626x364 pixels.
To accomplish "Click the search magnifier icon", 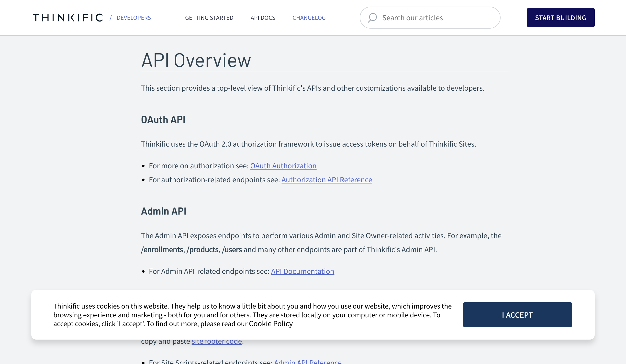I will 372,18.
